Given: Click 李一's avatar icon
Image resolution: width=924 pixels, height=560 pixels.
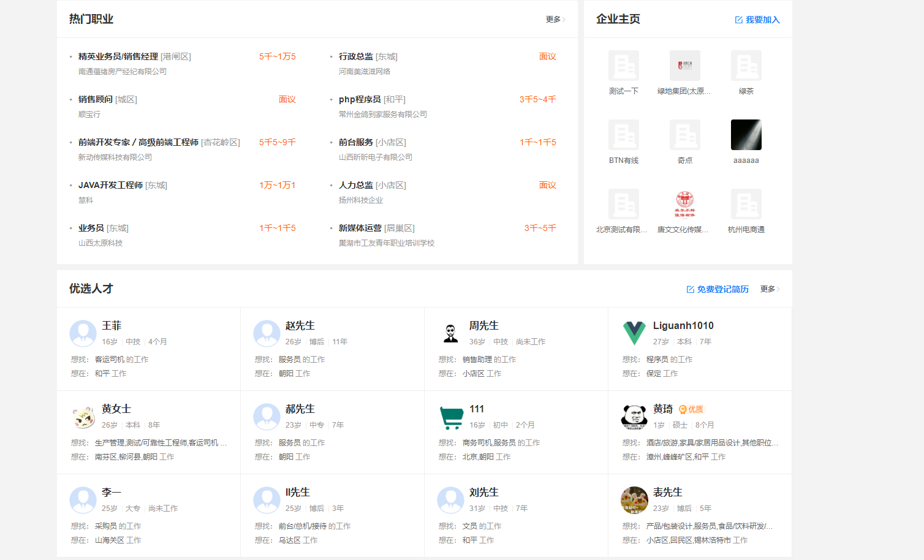Looking at the screenshot, I should point(83,501).
